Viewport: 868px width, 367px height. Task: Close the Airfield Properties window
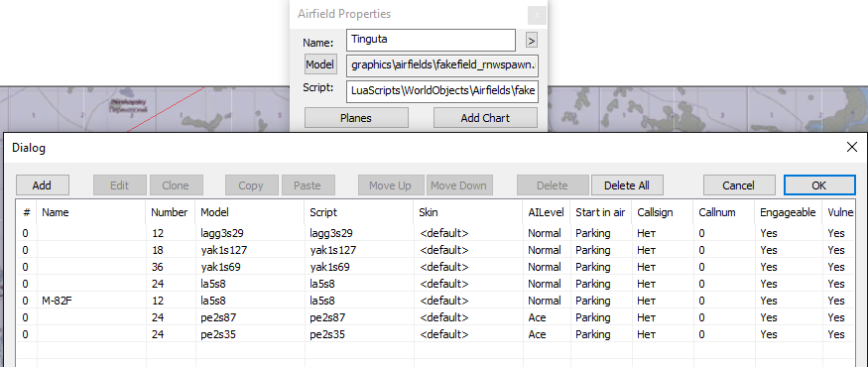pyautogui.click(x=537, y=16)
